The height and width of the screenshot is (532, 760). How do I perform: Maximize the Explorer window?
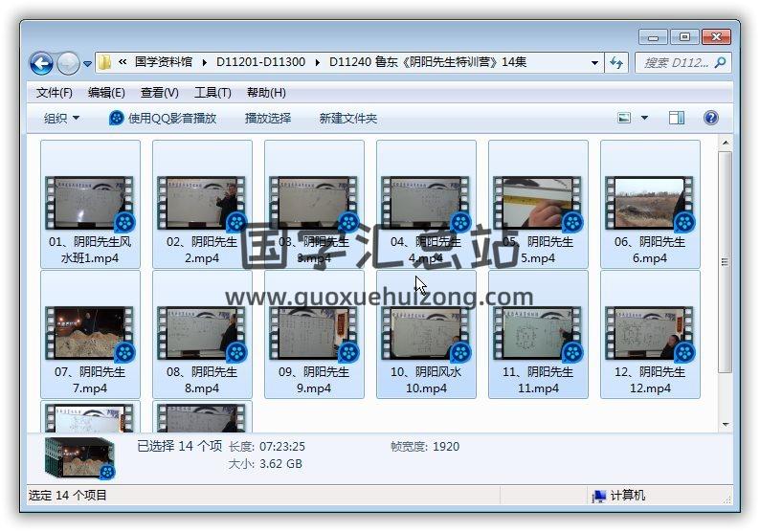point(683,37)
